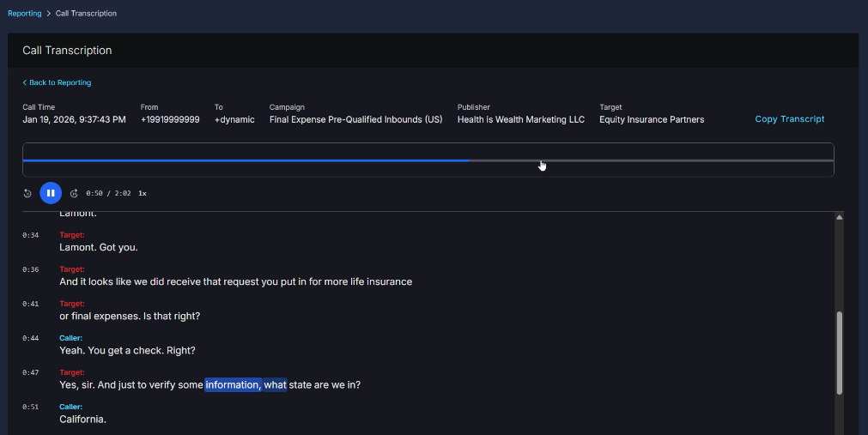Viewport: 868px width, 435px height.
Task: Open the Reporting breadcrumb link
Action: [24, 13]
